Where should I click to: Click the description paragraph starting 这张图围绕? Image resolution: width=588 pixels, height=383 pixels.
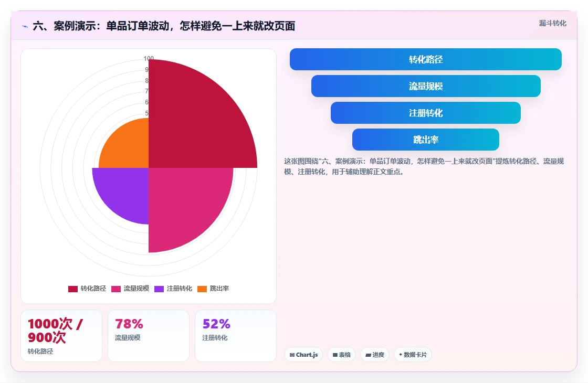point(424,166)
